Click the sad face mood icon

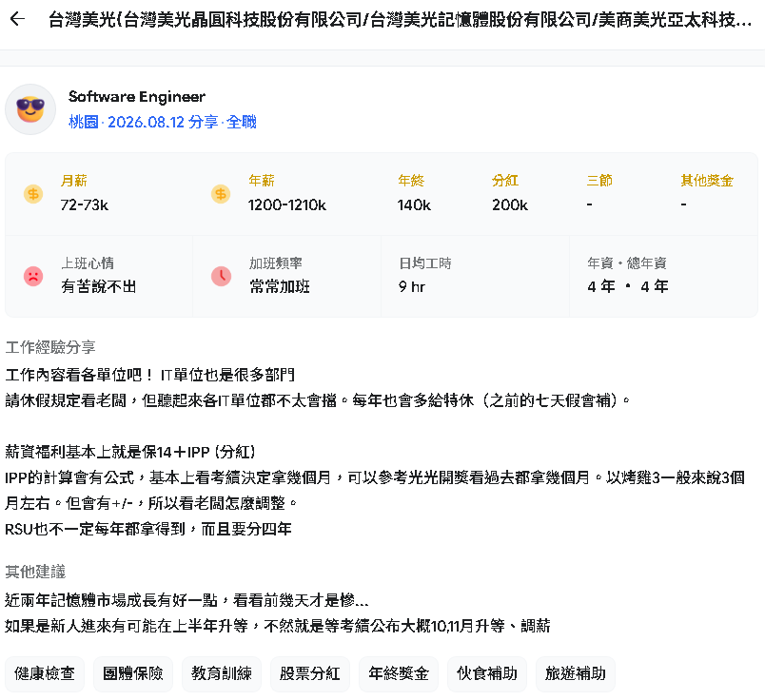click(33, 276)
